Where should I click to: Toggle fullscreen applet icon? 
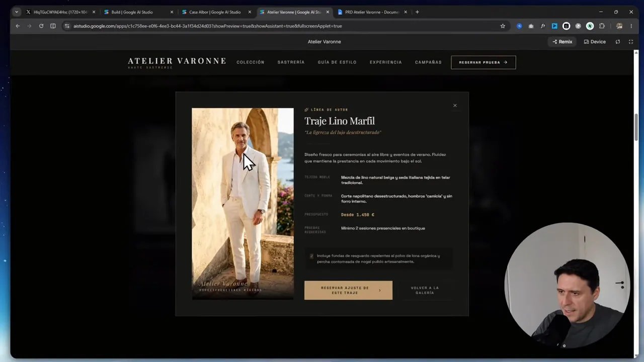(x=631, y=42)
